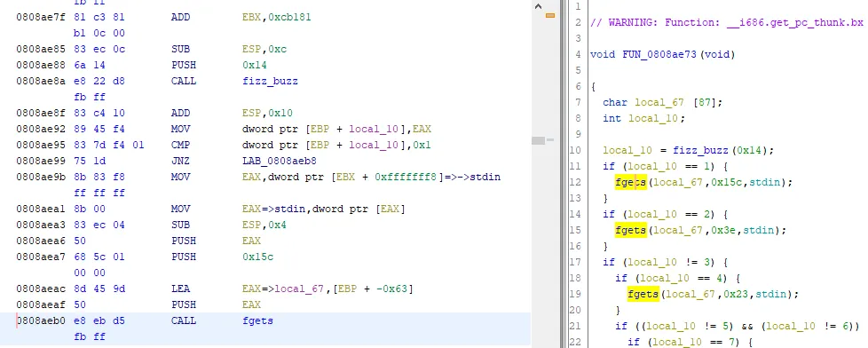Click the MOV mnemonic at 0808ae92
868x348 pixels.
tap(180, 129)
